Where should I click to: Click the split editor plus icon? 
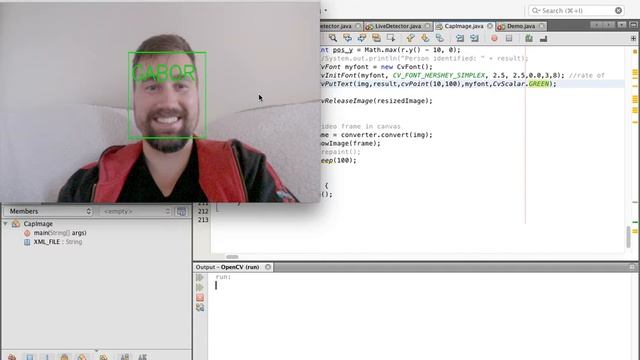[633, 38]
